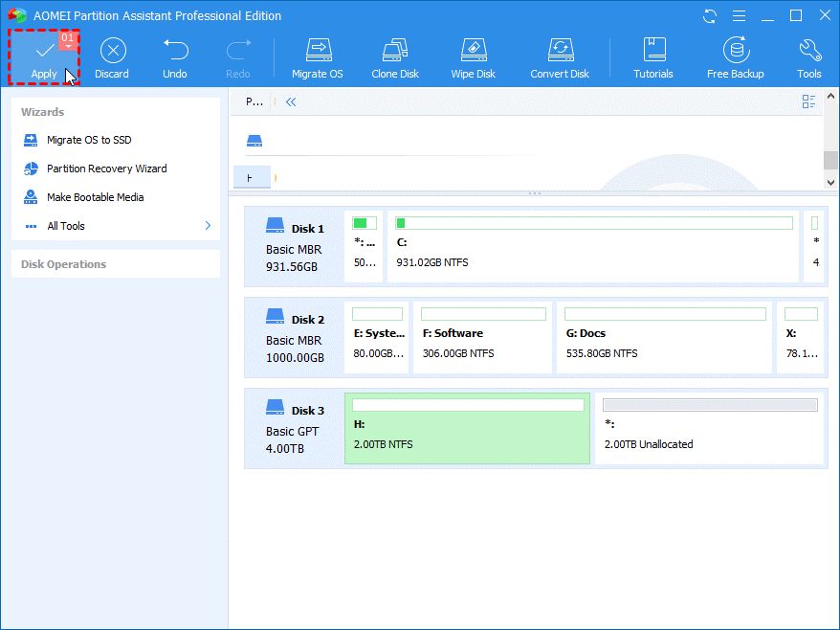Viewport: 840px width, 630px height.
Task: Apply the pending operation
Action: 44,57
